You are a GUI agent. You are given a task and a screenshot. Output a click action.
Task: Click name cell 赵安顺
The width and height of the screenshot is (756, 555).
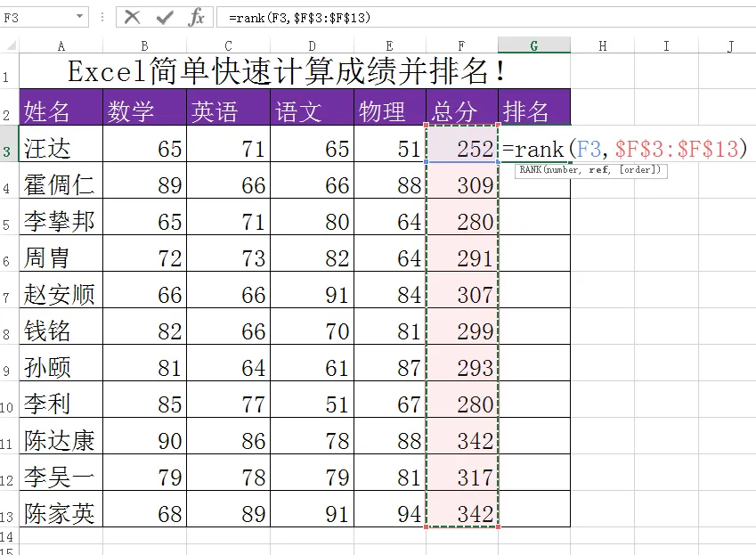[x=61, y=290]
